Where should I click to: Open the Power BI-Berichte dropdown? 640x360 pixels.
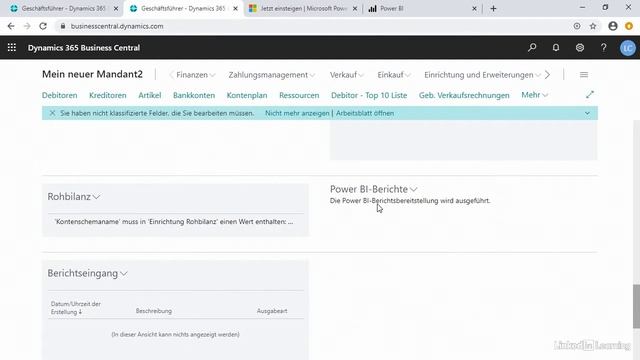[x=373, y=189]
